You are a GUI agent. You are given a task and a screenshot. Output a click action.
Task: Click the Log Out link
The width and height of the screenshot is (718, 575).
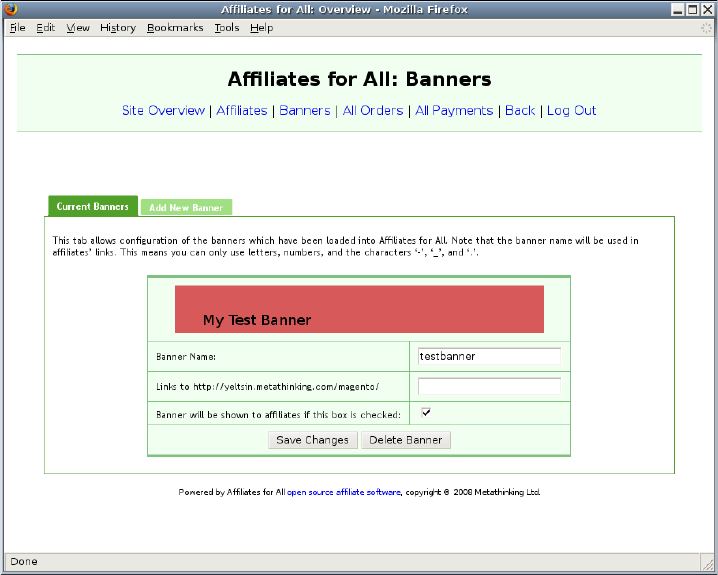(x=571, y=110)
